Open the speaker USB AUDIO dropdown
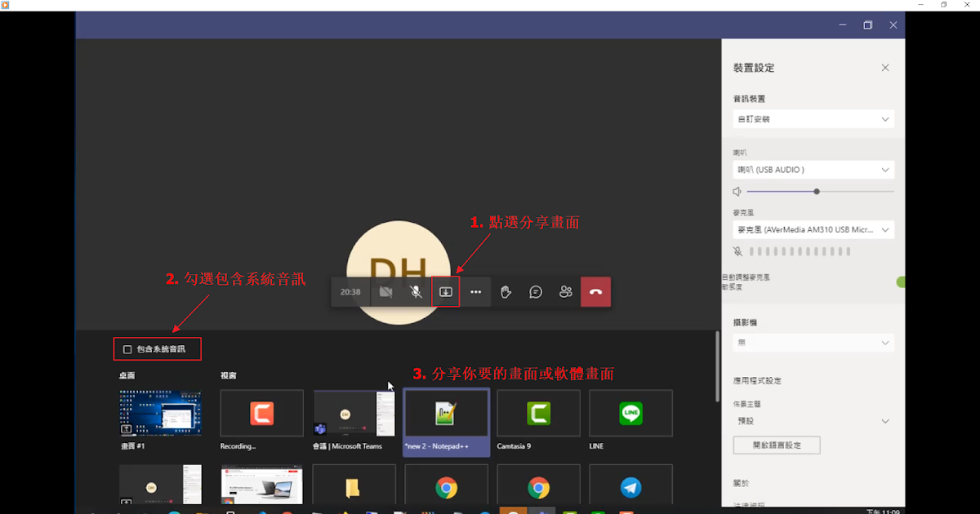980x514 pixels. pyautogui.click(x=813, y=170)
